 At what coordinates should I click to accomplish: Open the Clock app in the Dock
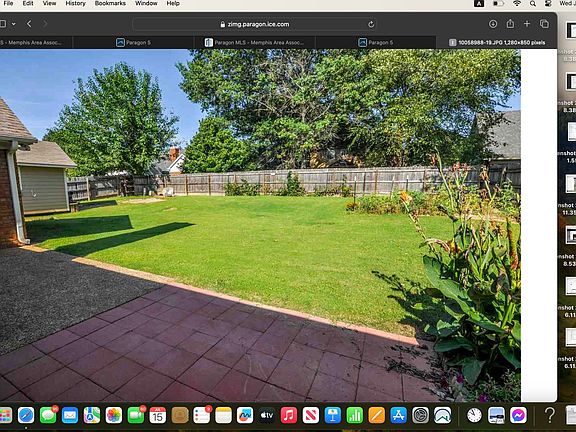(474, 415)
